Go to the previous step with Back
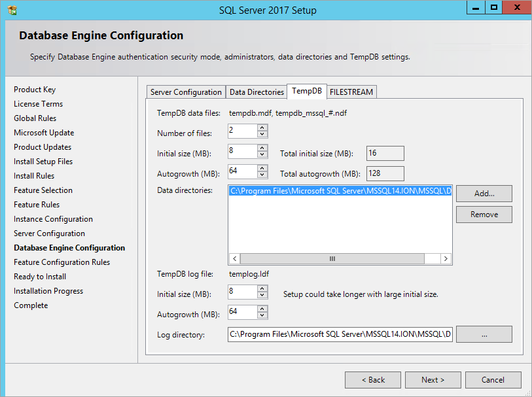Screen dimensions: 532x397 tap(373, 380)
